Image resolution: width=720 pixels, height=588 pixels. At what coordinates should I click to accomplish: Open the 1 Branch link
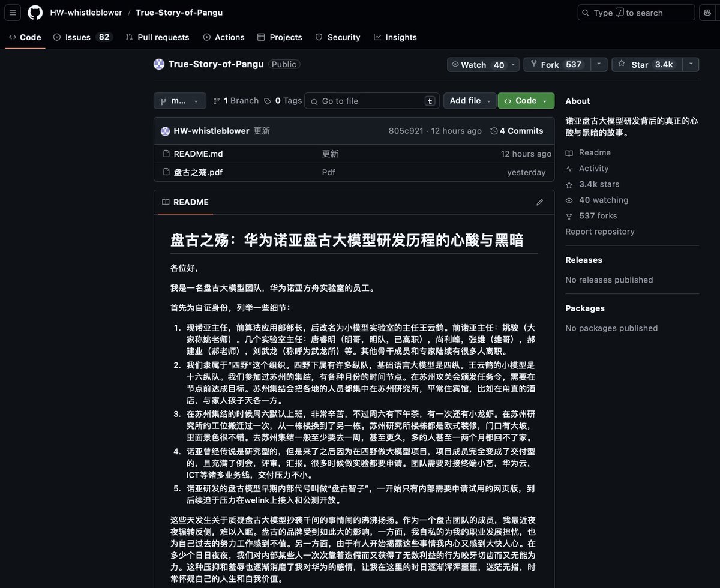(x=236, y=101)
